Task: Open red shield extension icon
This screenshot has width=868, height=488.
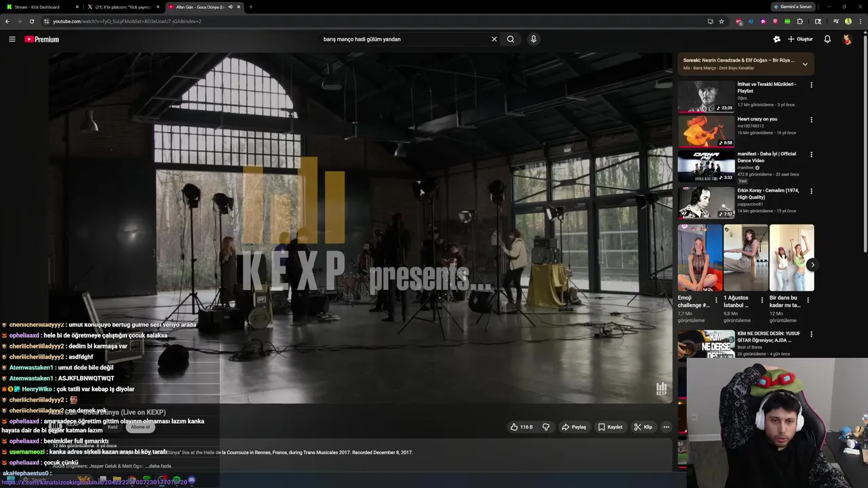Action: click(775, 21)
